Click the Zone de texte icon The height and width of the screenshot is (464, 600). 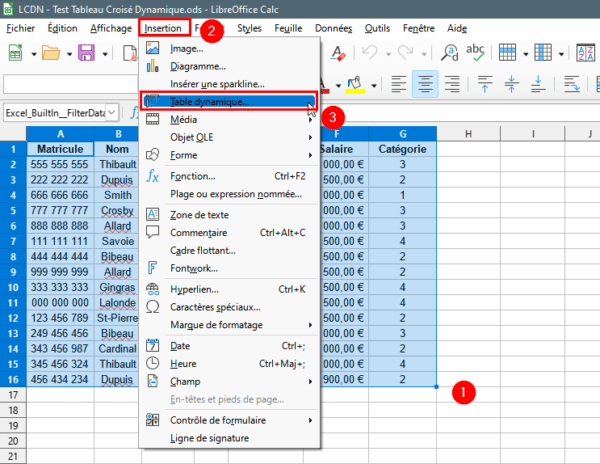(x=153, y=214)
